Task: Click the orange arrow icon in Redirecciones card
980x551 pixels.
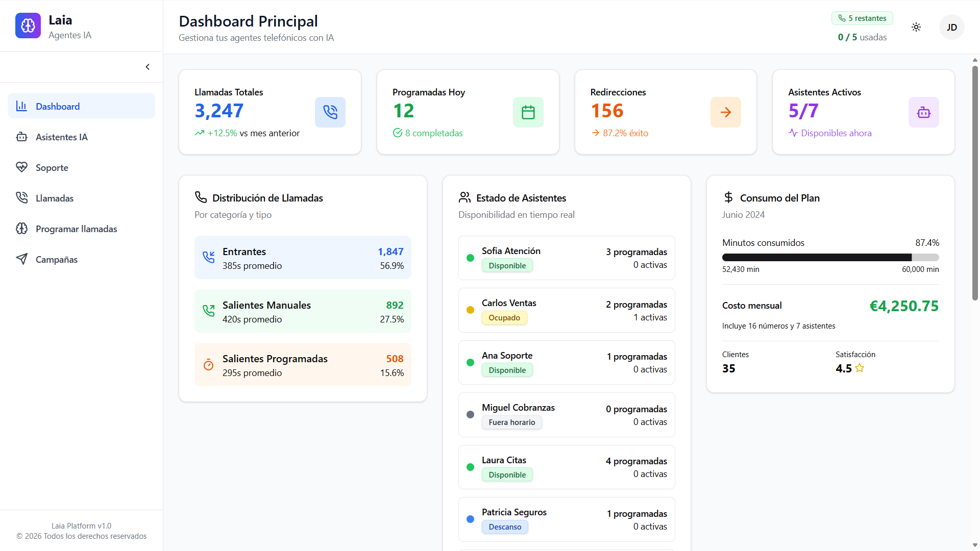Action: click(x=725, y=112)
